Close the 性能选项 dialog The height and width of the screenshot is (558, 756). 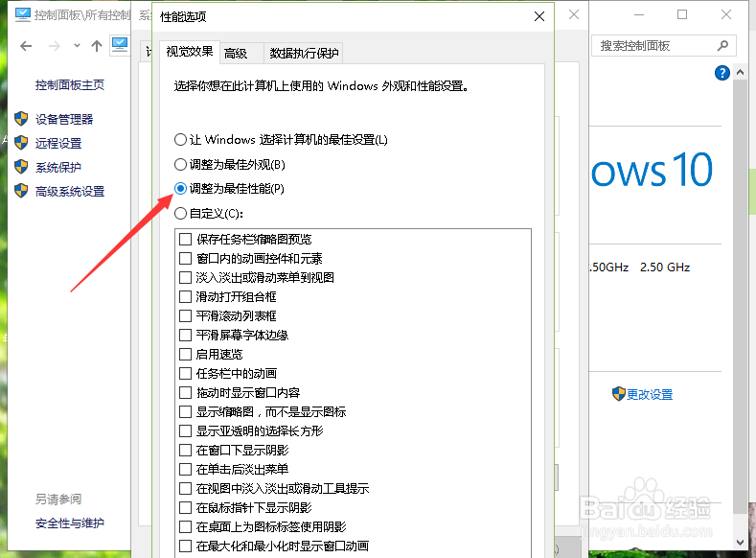(x=539, y=16)
